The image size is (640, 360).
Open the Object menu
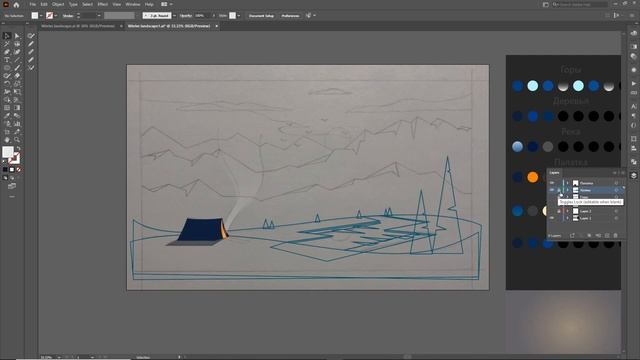point(58,4)
